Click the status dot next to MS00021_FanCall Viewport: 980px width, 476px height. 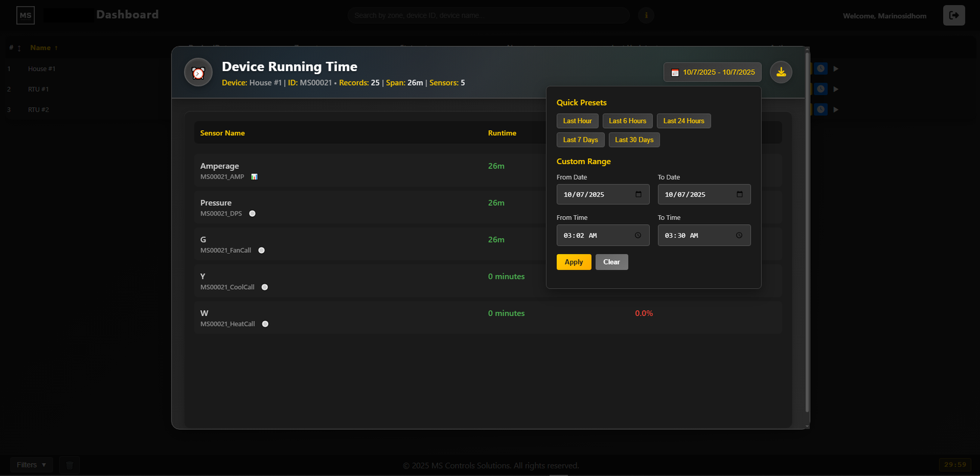tap(262, 251)
